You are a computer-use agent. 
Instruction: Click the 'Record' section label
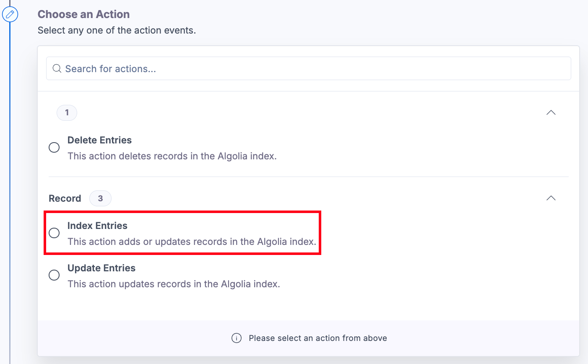click(65, 198)
